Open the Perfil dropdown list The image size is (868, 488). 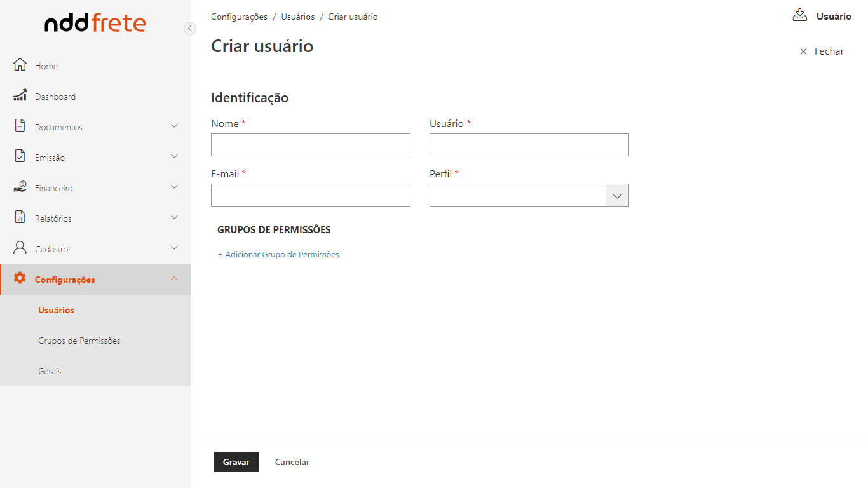(x=616, y=196)
